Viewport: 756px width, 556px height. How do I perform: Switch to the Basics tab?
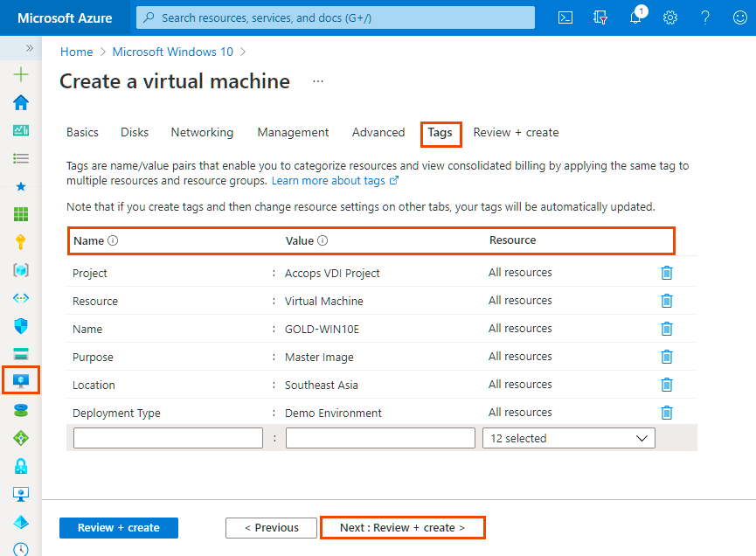tap(82, 133)
